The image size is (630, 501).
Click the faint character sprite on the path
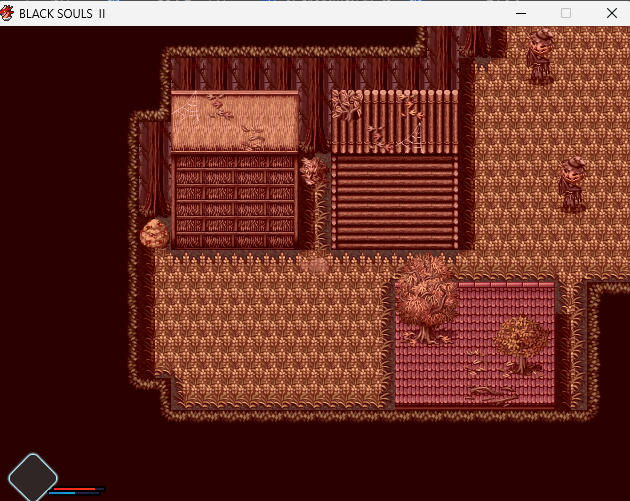click(315, 265)
